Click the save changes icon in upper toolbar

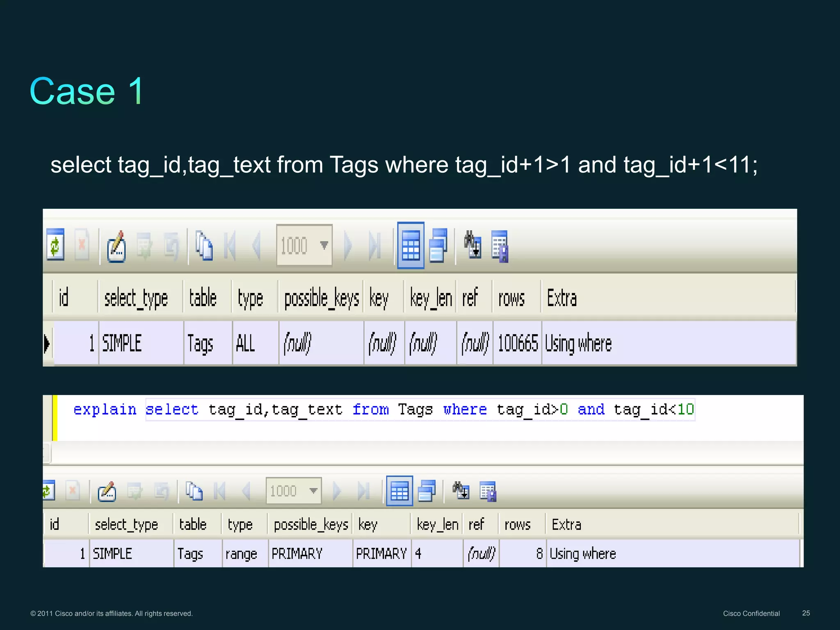click(144, 246)
